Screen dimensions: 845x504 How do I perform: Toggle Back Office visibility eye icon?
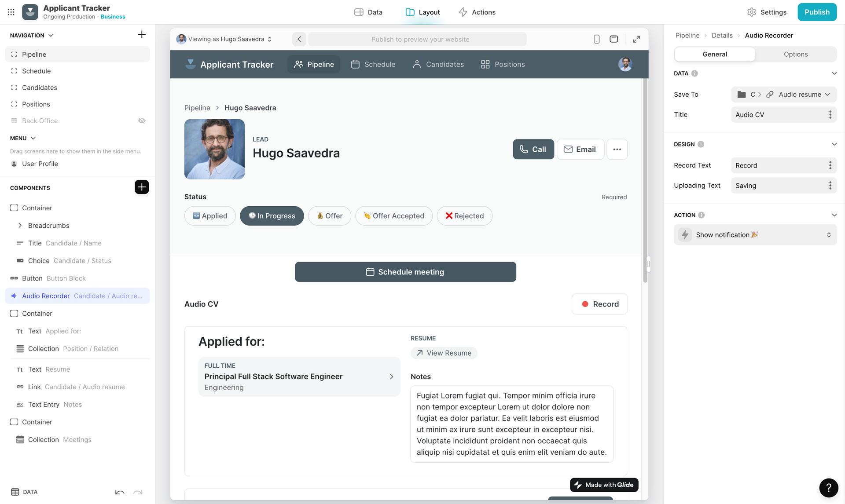(142, 121)
